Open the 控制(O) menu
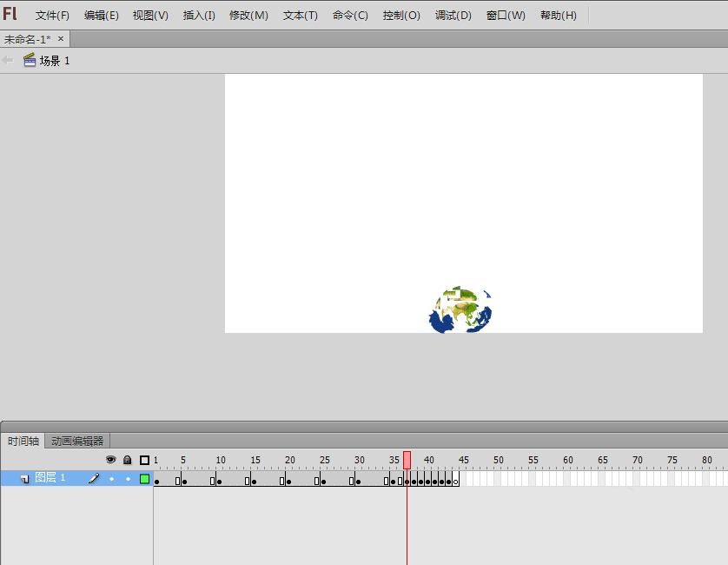The width and height of the screenshot is (728, 565). [x=401, y=16]
